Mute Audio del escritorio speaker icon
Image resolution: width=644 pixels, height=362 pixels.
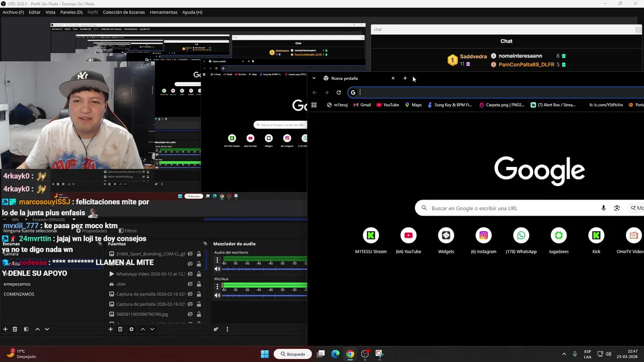[x=217, y=269]
